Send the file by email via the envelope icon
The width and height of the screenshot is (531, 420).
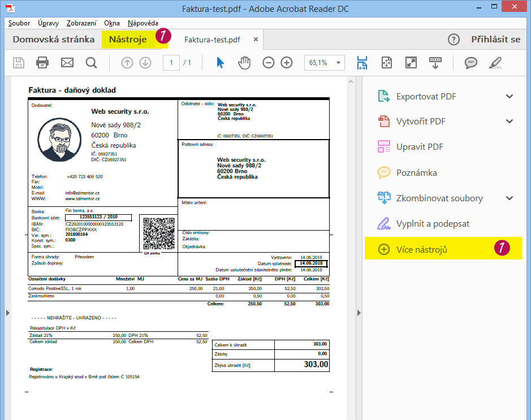(67, 63)
